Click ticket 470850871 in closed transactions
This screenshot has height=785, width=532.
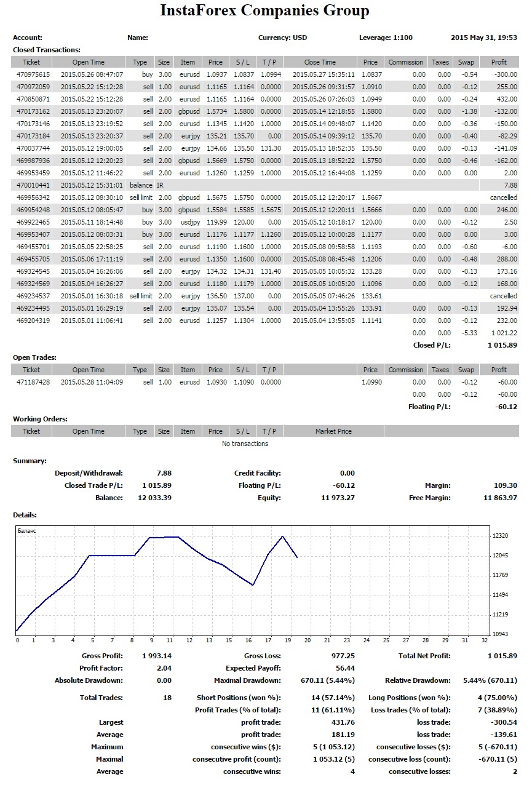pos(33,99)
